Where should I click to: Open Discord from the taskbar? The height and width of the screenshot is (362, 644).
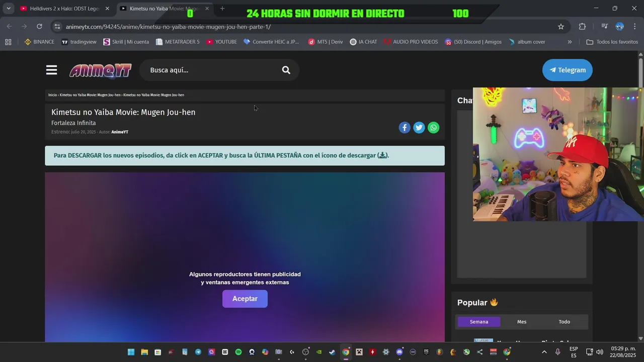pos(399,352)
